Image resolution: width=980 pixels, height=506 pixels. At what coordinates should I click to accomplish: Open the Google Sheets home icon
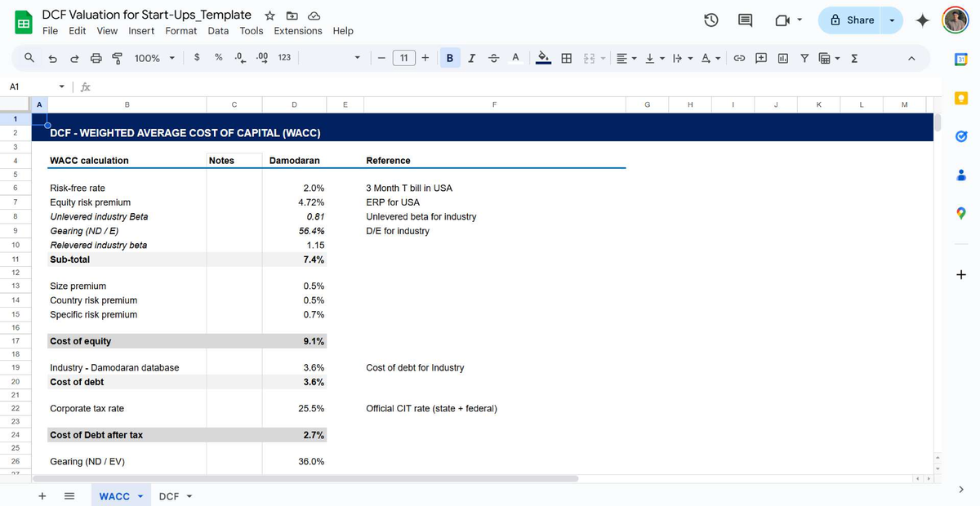pos(24,22)
